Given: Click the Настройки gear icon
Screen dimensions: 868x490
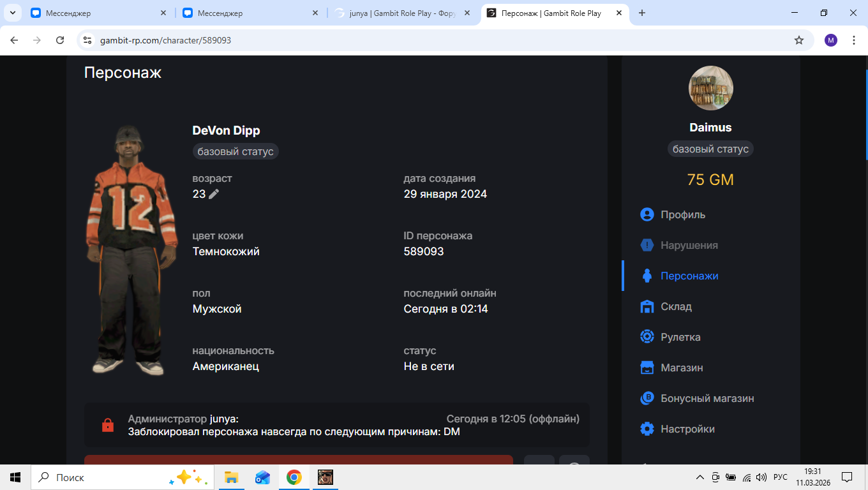Looking at the screenshot, I should click(x=647, y=429).
